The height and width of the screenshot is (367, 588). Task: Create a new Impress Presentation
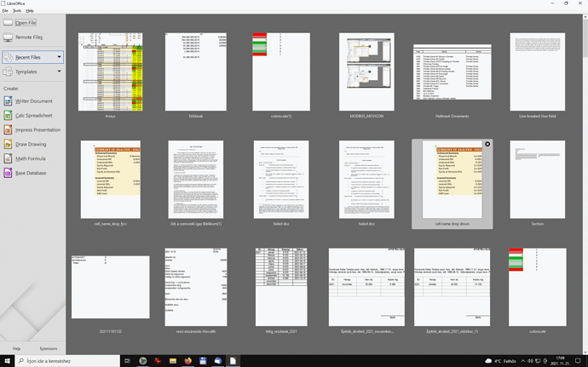coord(32,129)
